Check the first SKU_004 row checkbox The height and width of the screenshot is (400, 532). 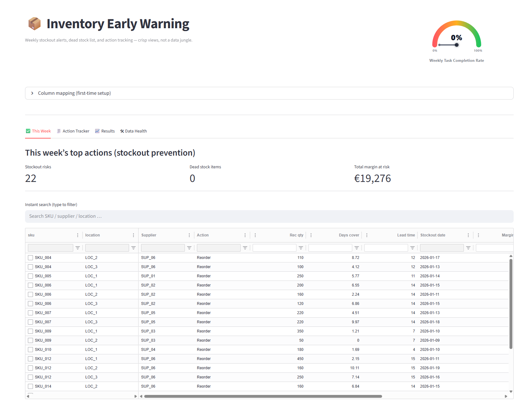tap(30, 258)
